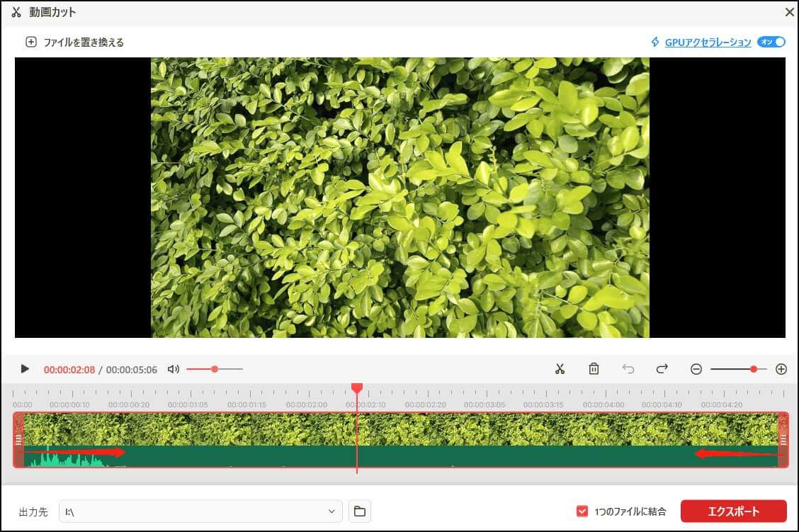Mute audio with the speaker icon

click(x=174, y=369)
